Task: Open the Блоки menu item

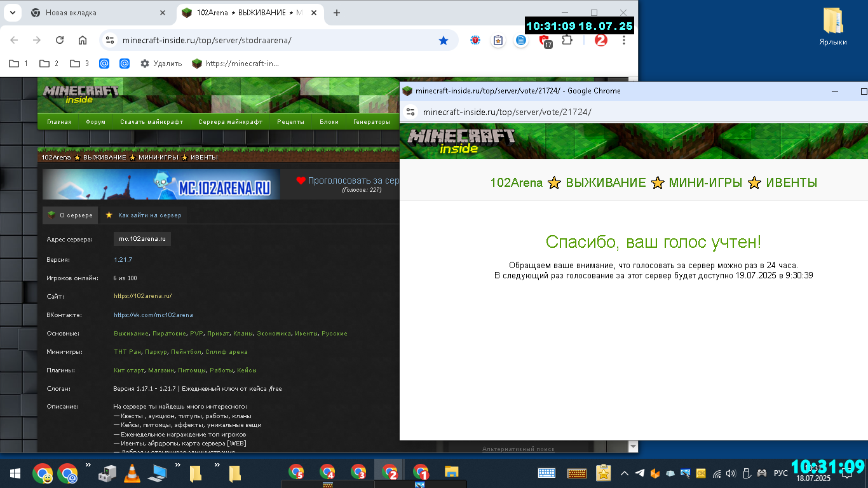Action: click(329, 122)
